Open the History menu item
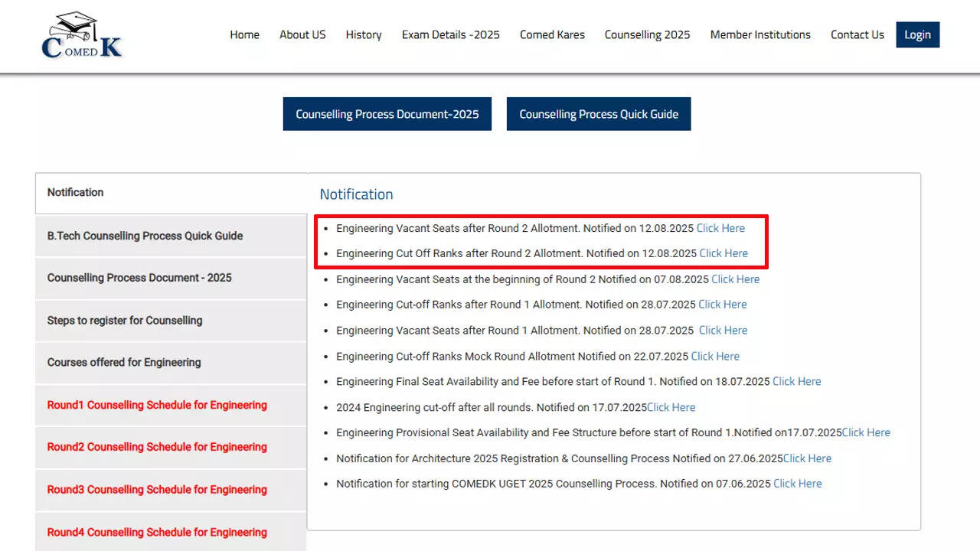Viewport: 980px width, 551px height. pos(364,34)
